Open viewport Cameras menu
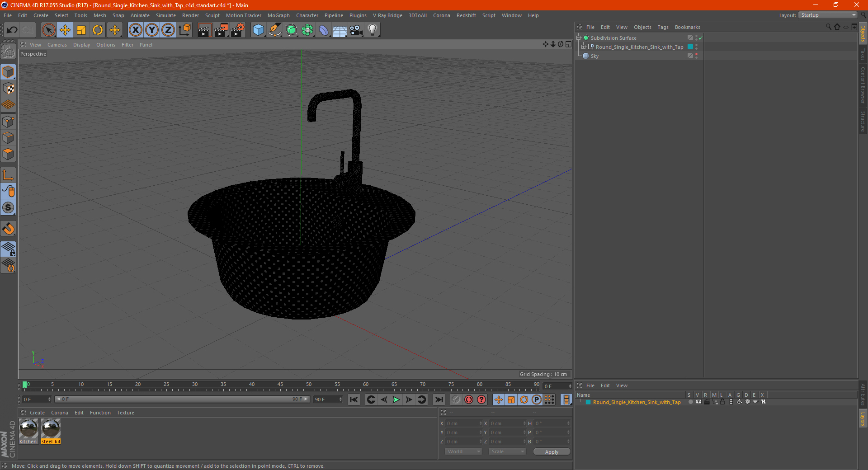The height and width of the screenshot is (470, 868). 57,45
